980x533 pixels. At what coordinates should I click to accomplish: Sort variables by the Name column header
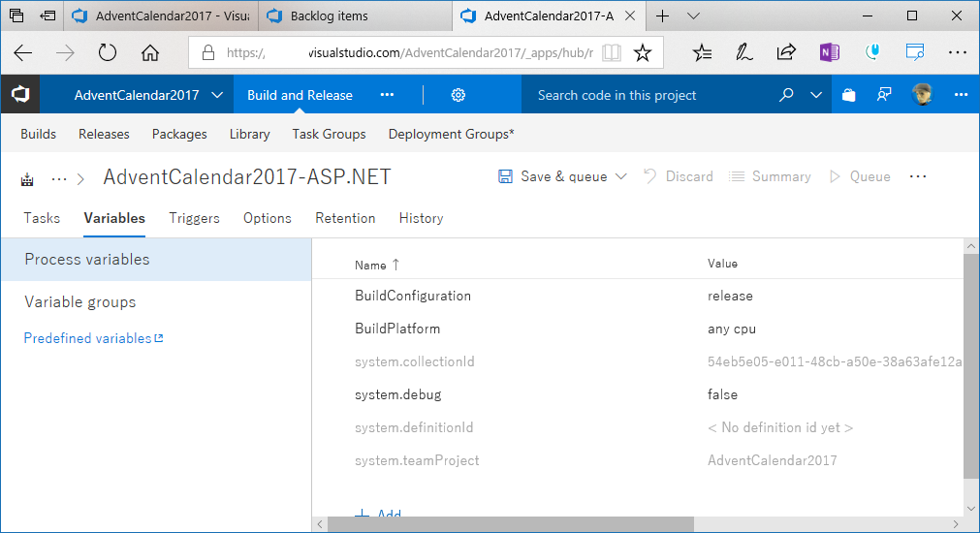(377, 265)
